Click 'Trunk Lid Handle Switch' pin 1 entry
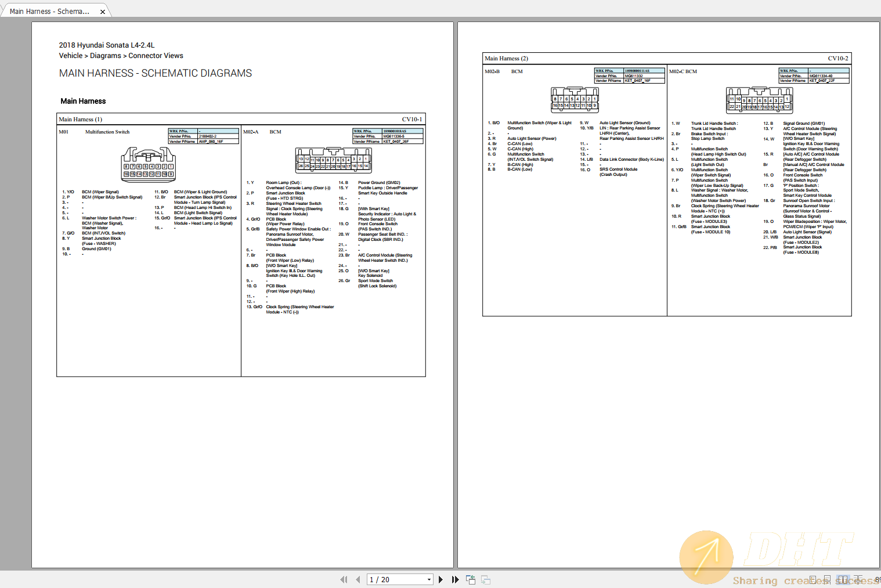 (x=714, y=124)
